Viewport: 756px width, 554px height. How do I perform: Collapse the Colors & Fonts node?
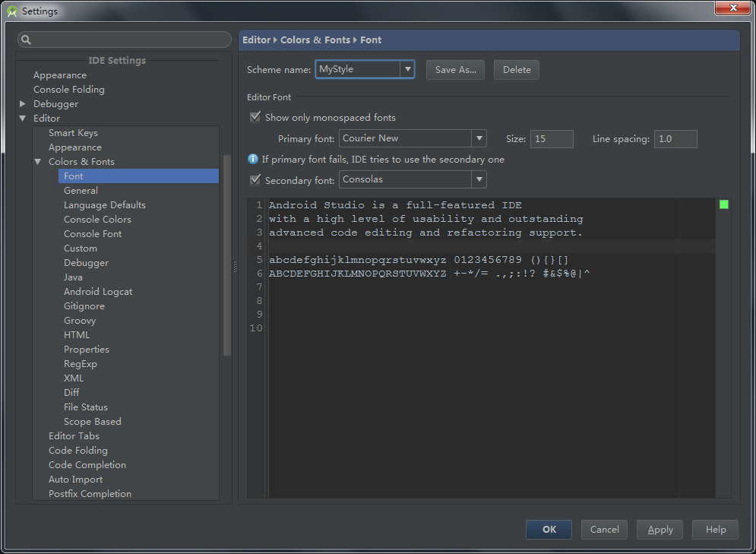click(x=38, y=162)
